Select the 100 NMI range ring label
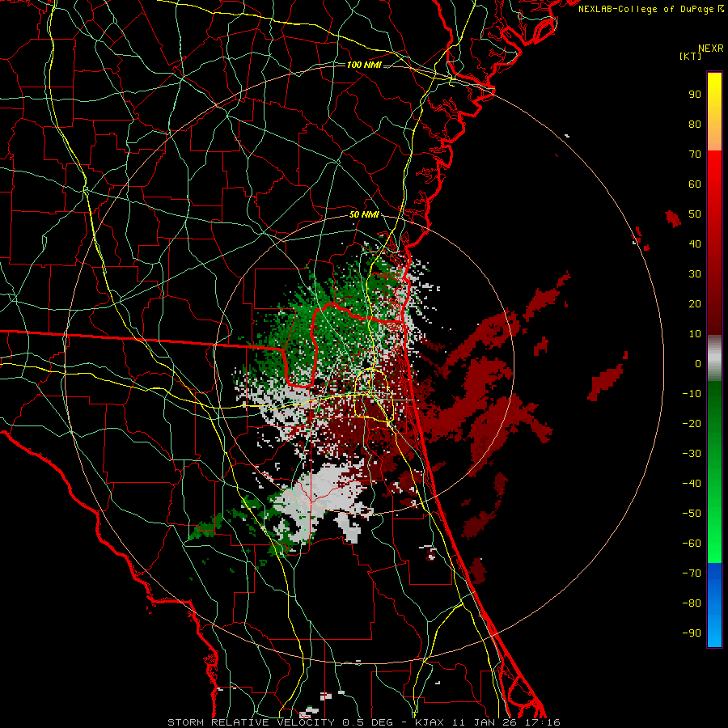Image resolution: width=728 pixels, height=728 pixels. (x=364, y=65)
